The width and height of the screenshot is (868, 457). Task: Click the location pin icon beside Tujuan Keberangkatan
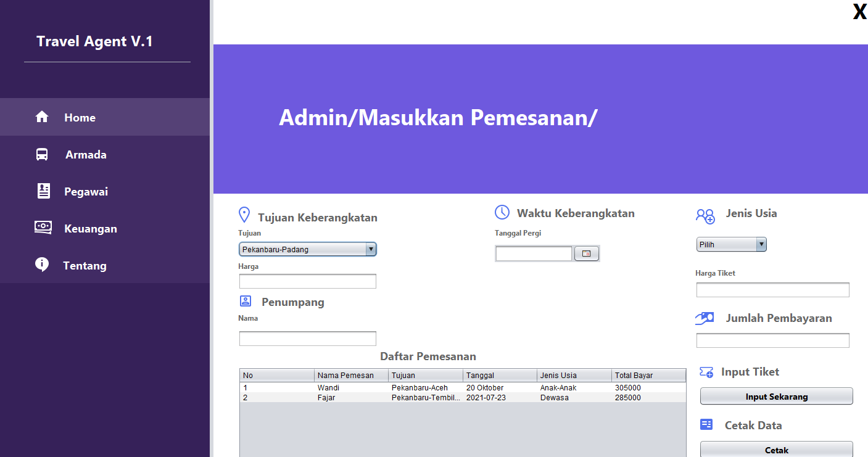tap(244, 215)
